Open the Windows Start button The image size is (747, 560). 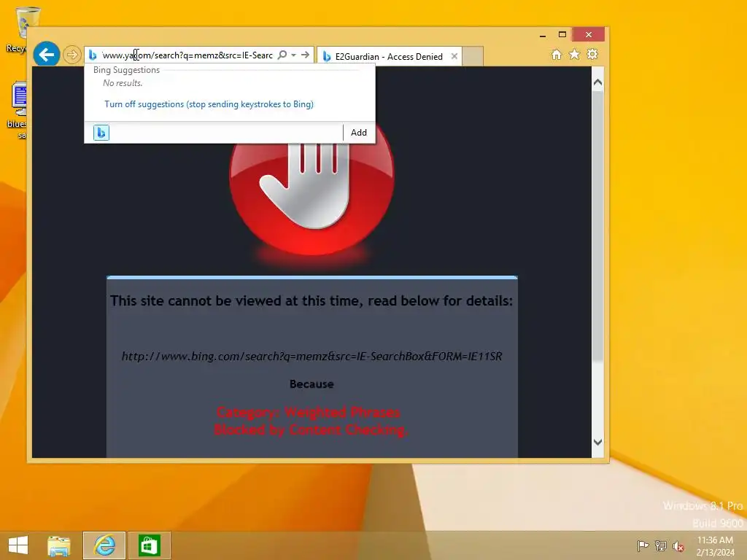click(18, 545)
